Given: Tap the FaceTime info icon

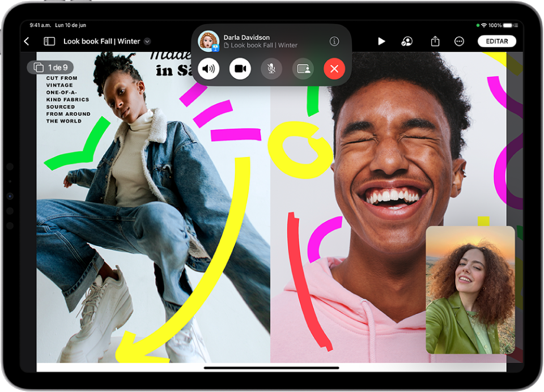Looking at the screenshot, I should point(334,40).
